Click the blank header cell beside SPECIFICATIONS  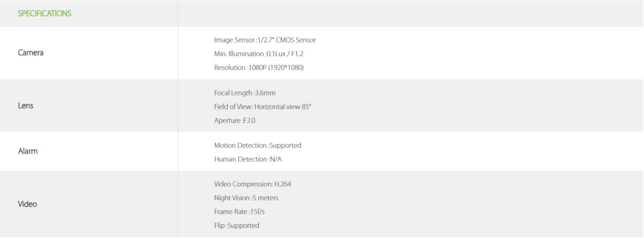point(411,13)
